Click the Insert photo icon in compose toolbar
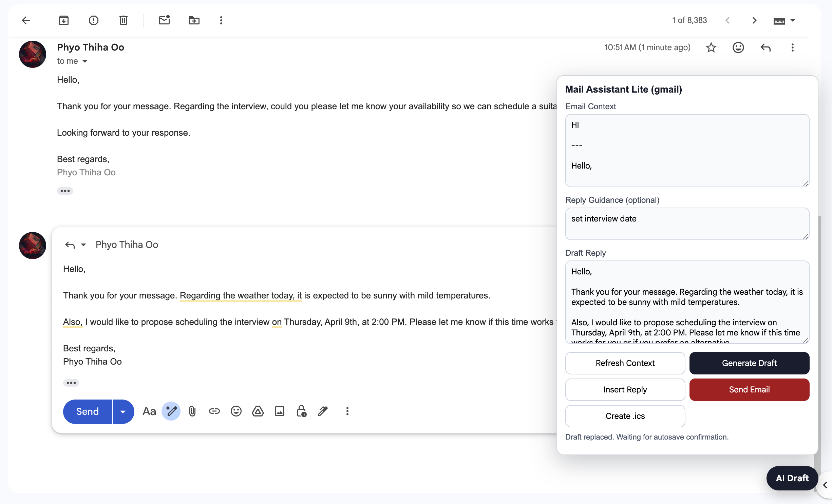The height and width of the screenshot is (504, 832). (280, 411)
